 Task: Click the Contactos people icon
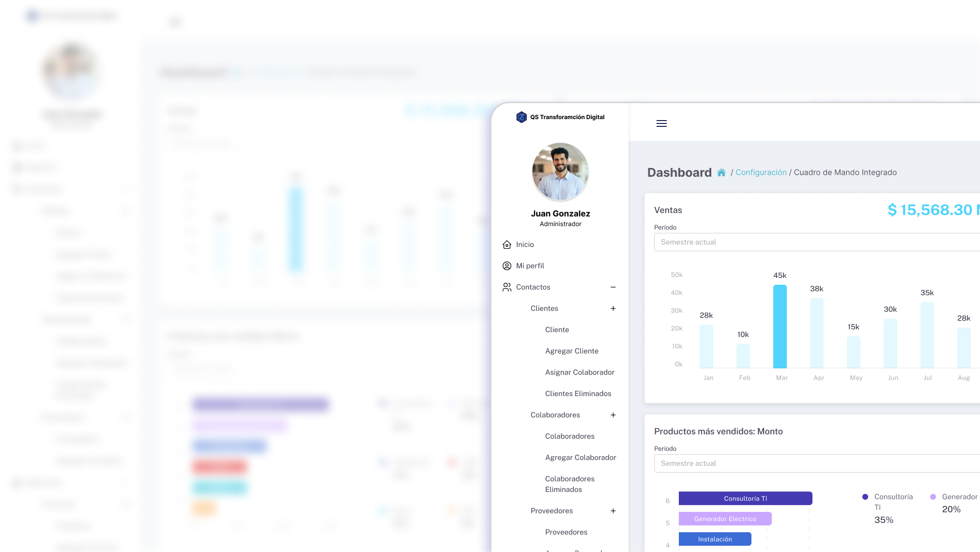507,287
